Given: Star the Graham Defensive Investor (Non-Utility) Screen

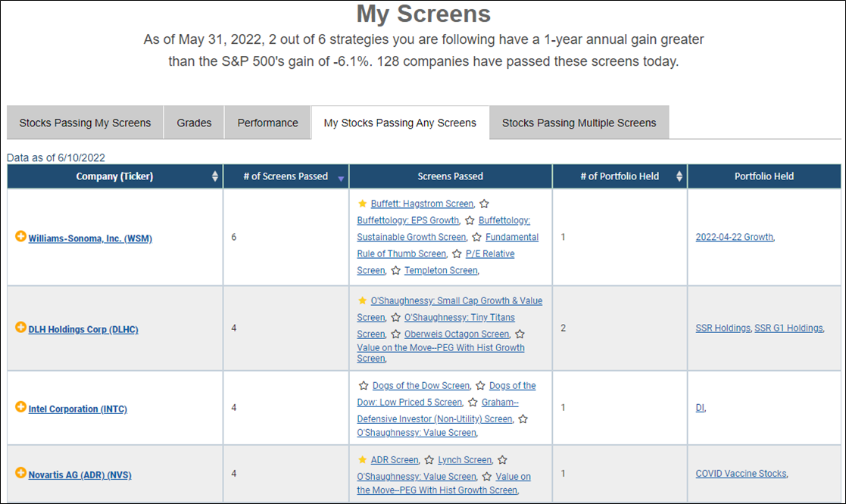Looking at the screenshot, I should click(x=473, y=403).
